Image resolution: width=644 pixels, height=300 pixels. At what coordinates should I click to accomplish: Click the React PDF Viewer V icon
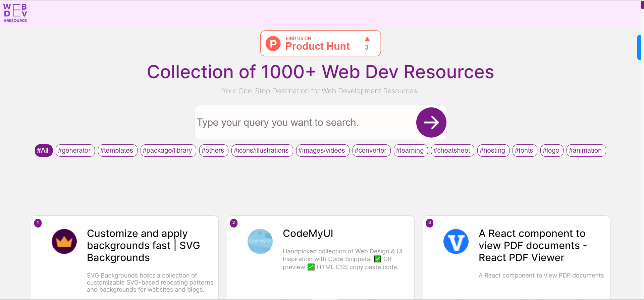pyautogui.click(x=456, y=241)
